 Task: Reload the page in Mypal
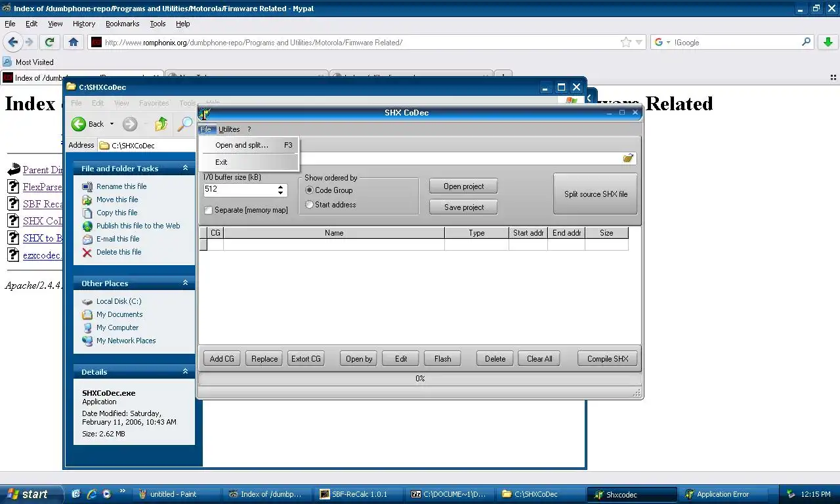click(49, 42)
